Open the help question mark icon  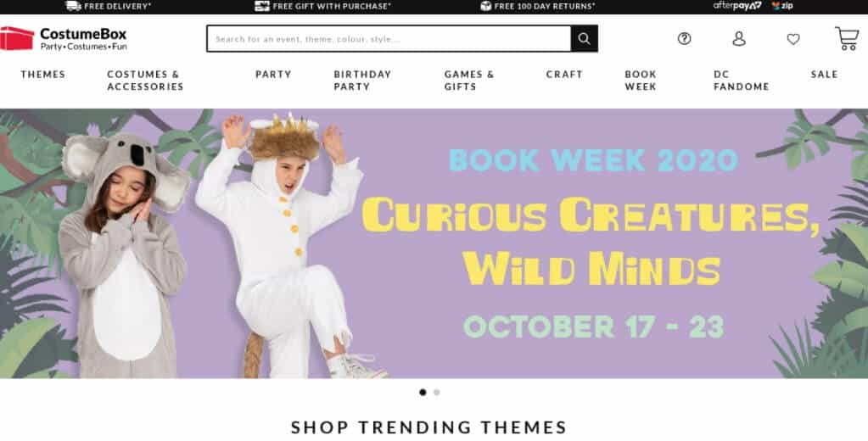tap(684, 39)
